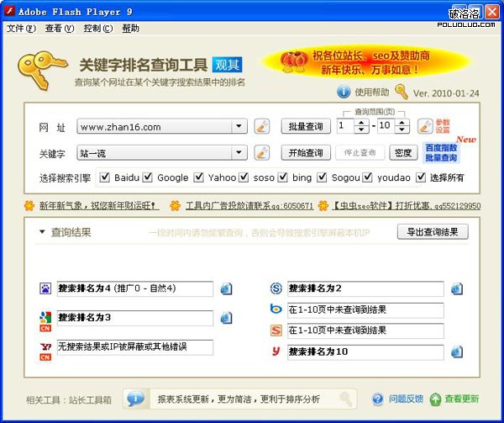Toggle the 选择所有 checkbox

[x=421, y=177]
